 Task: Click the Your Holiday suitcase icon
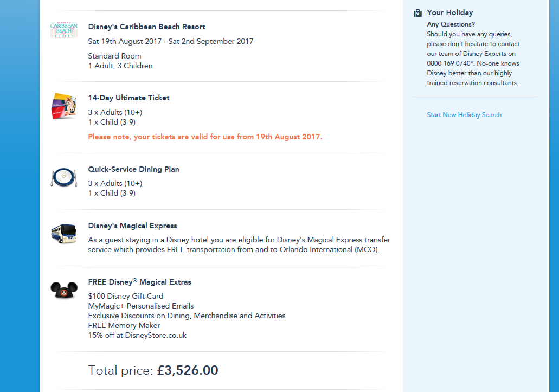(x=417, y=13)
